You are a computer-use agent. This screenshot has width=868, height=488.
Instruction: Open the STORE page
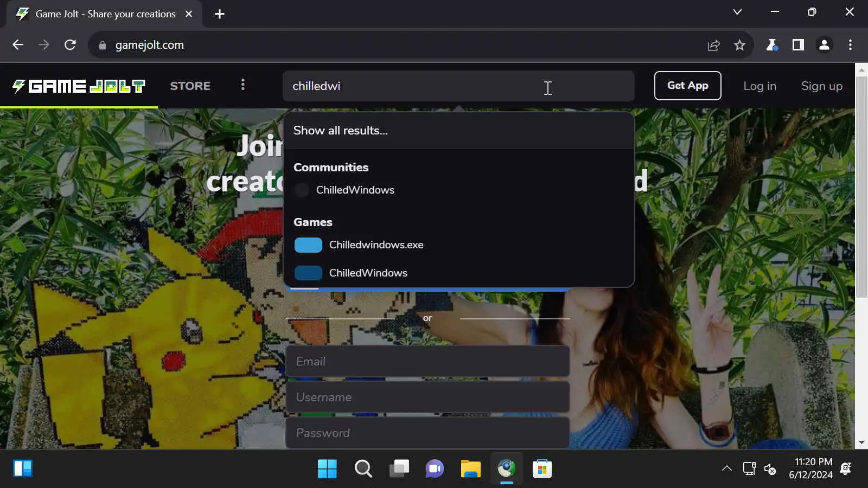[190, 86]
